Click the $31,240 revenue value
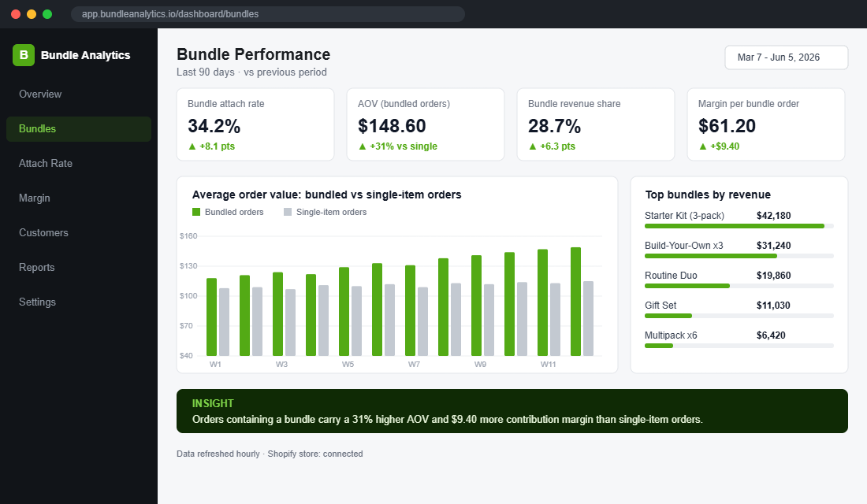Image resolution: width=867 pixels, height=504 pixels. click(x=773, y=246)
